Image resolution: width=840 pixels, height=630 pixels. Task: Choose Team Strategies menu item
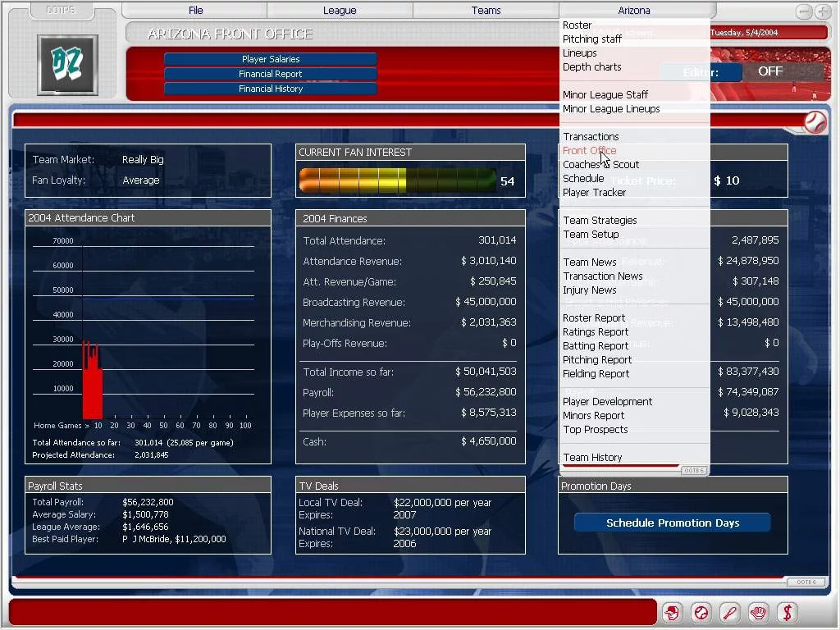(x=600, y=220)
